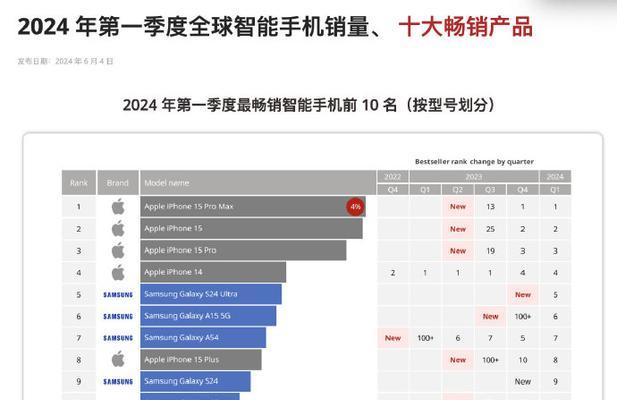
Task: Select the Samsung Galaxy A54 bar
Action: point(203,337)
